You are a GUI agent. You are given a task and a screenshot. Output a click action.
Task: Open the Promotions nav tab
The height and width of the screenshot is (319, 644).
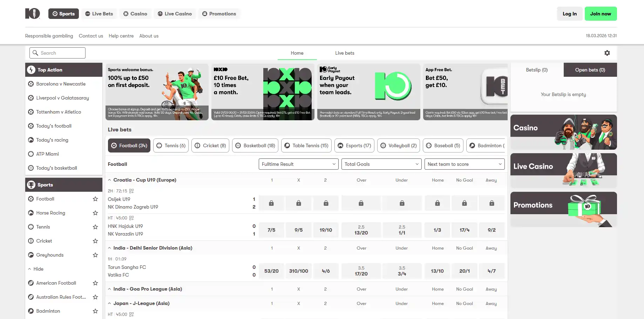[219, 14]
